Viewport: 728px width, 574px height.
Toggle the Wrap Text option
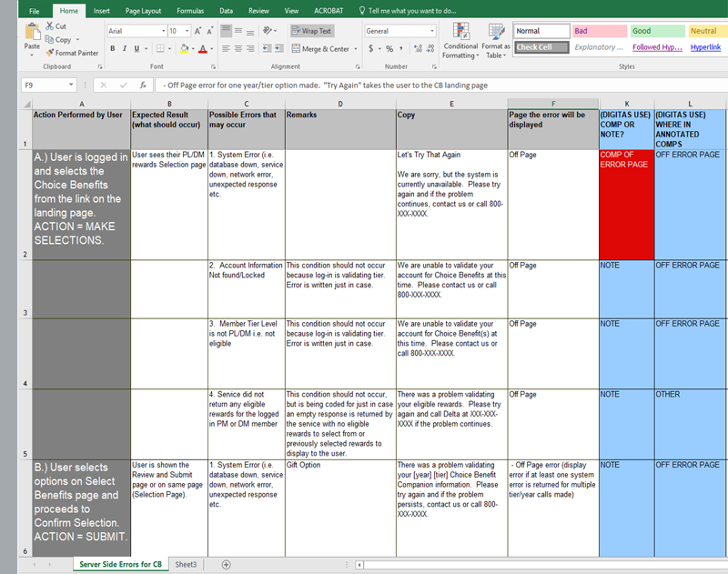[x=311, y=31]
